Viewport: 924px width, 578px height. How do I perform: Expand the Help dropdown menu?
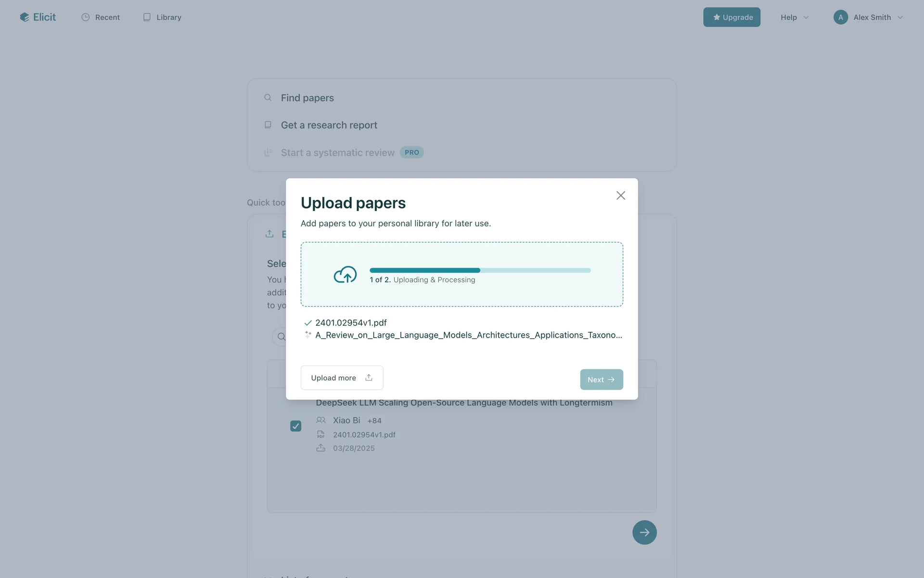[794, 17]
